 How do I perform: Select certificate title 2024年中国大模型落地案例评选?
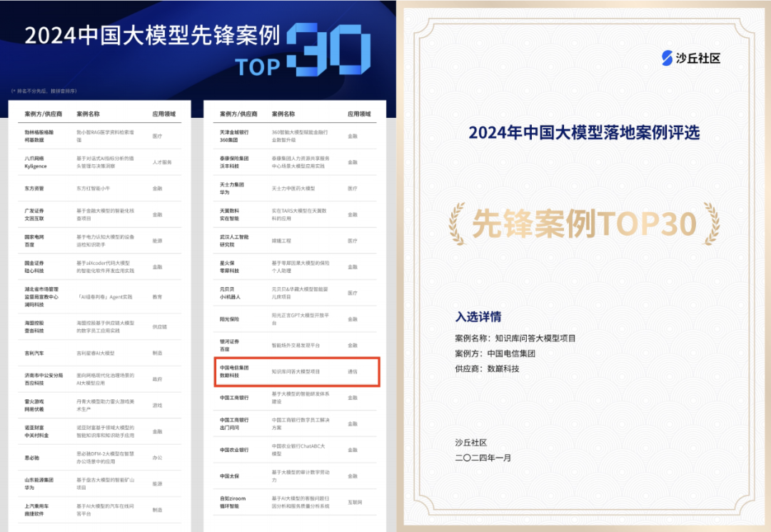[x=584, y=132]
